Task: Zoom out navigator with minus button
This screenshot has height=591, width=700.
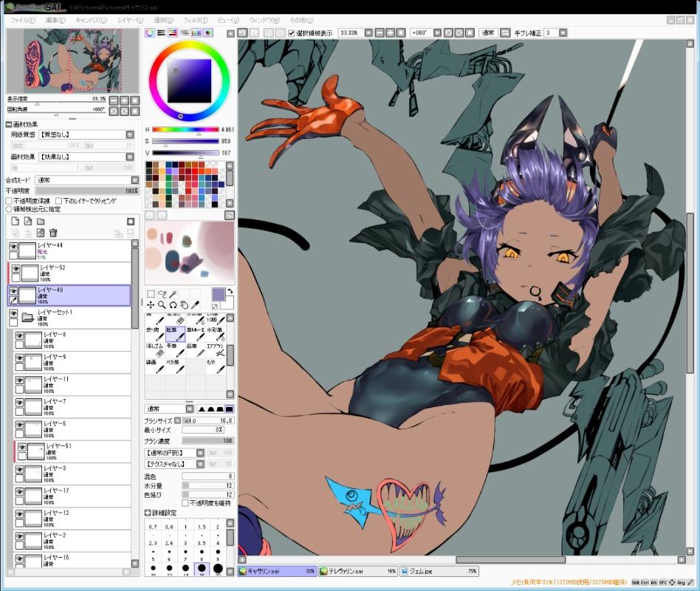Action: click(114, 100)
